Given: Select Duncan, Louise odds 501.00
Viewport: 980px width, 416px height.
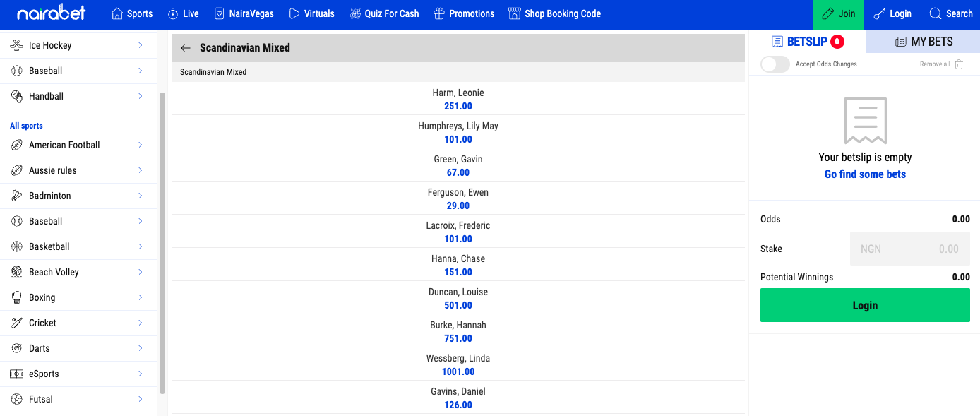Looking at the screenshot, I should click(x=458, y=305).
